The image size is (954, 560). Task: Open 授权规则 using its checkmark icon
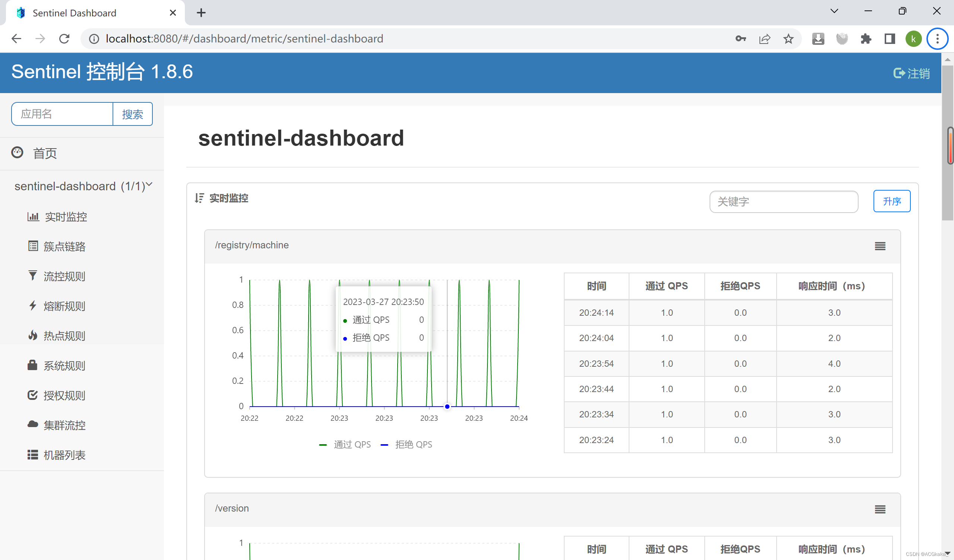click(x=32, y=395)
